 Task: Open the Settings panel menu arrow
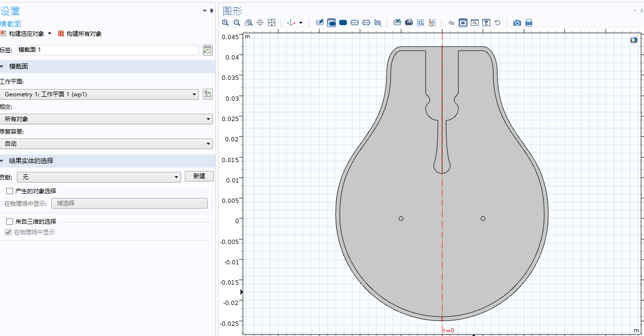(205, 11)
